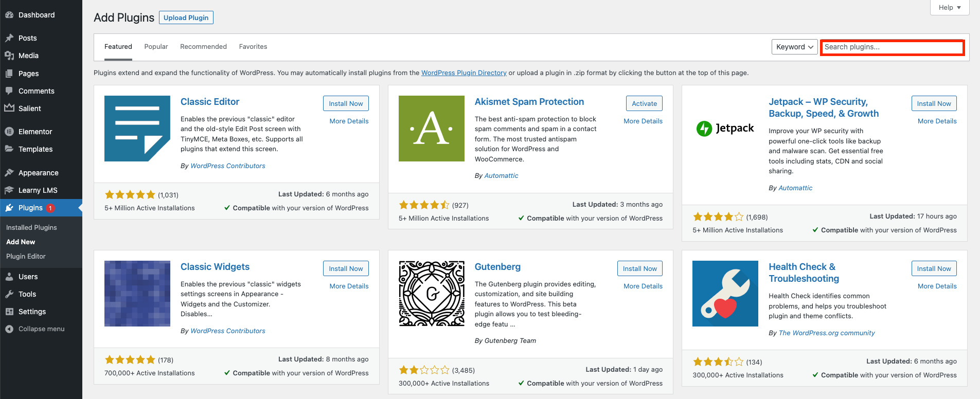Click the Upload Plugin button
This screenshot has width=980, height=399.
(186, 17)
